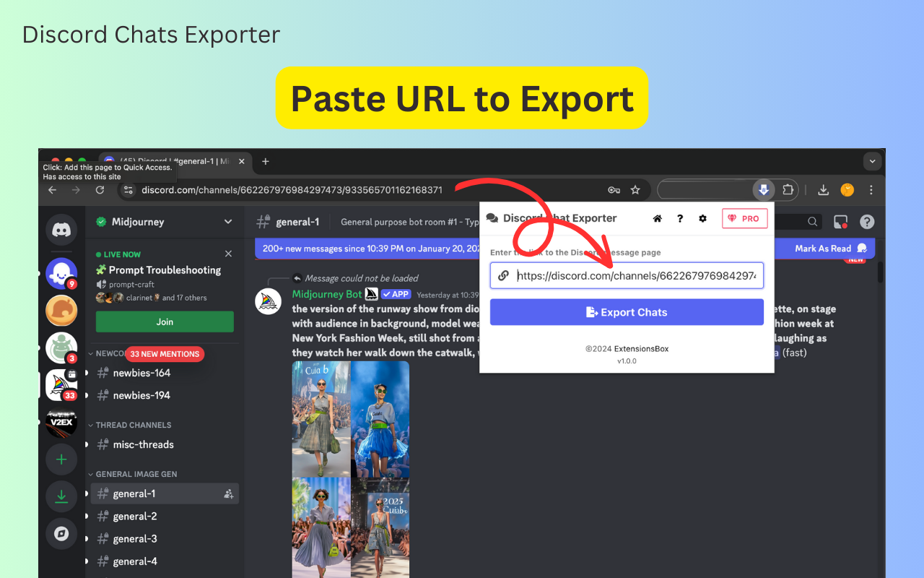Click the Add a Server plus icon
The height and width of the screenshot is (578, 924).
pyautogui.click(x=61, y=460)
